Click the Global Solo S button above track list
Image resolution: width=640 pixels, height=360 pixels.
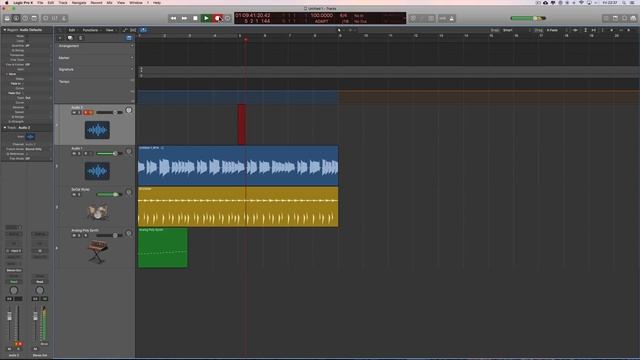pos(80,38)
